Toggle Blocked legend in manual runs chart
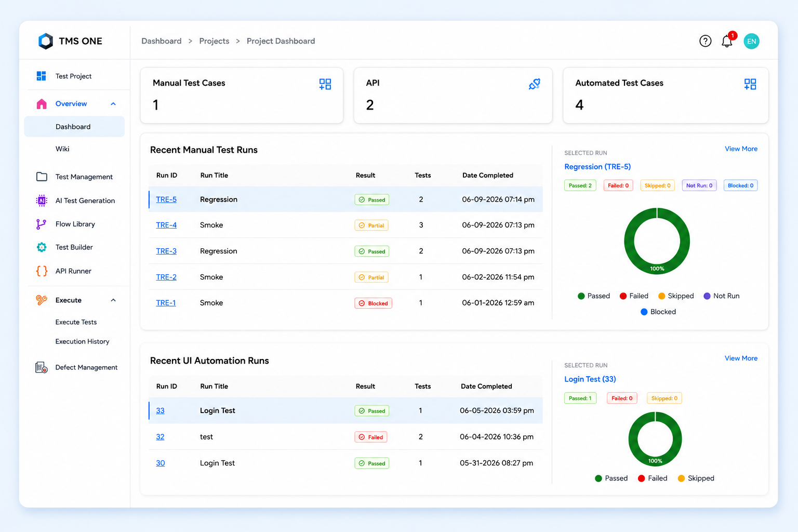The image size is (798, 532). (x=658, y=312)
